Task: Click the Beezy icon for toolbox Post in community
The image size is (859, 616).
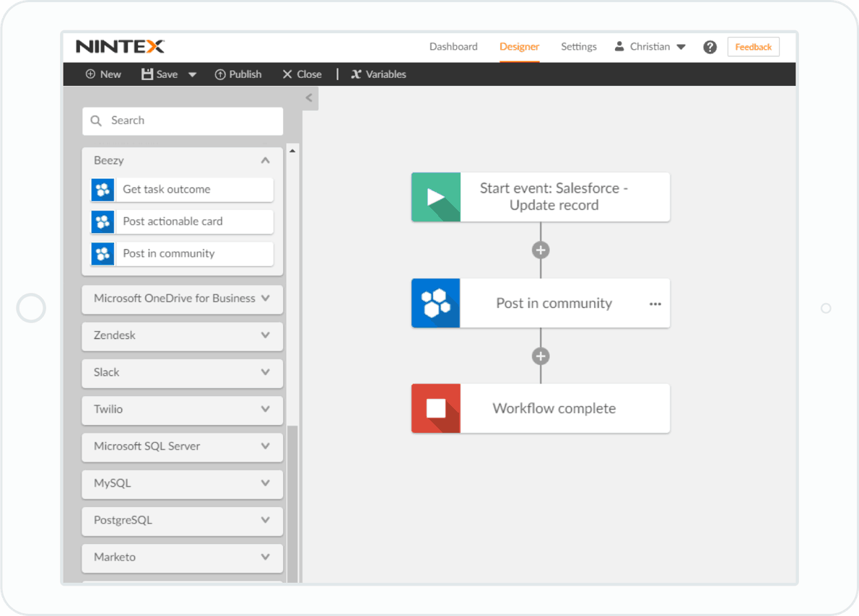Action: click(103, 254)
